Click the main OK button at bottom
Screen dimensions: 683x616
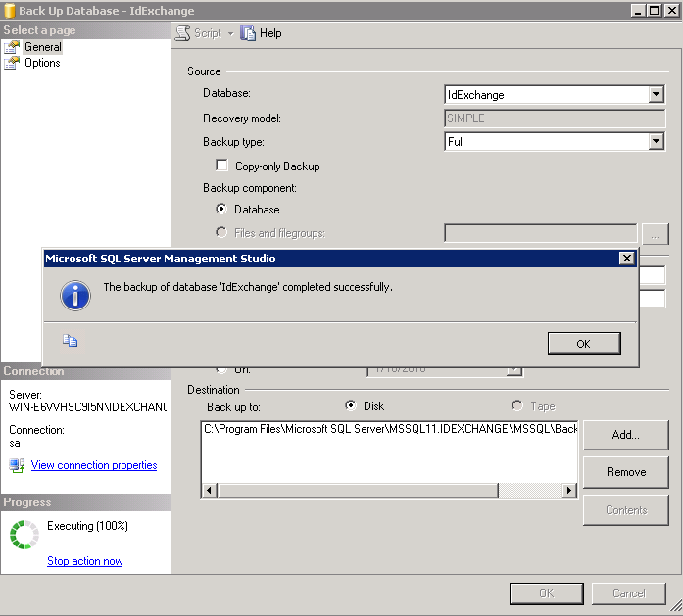tap(546, 593)
